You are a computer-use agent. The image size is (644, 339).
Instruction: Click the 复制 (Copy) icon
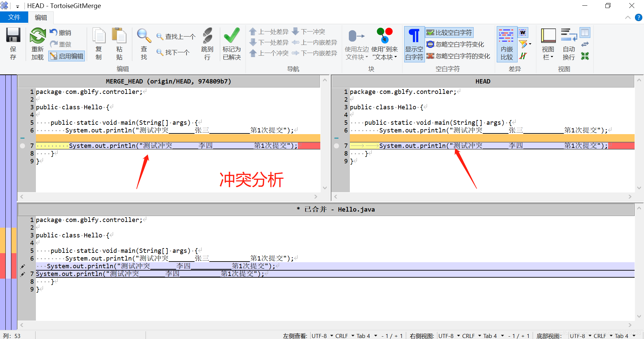(99, 44)
